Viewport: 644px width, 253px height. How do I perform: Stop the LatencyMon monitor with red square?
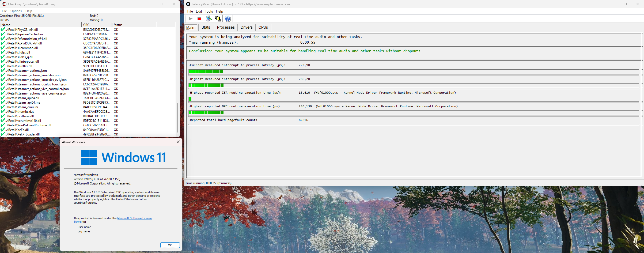pyautogui.click(x=199, y=19)
